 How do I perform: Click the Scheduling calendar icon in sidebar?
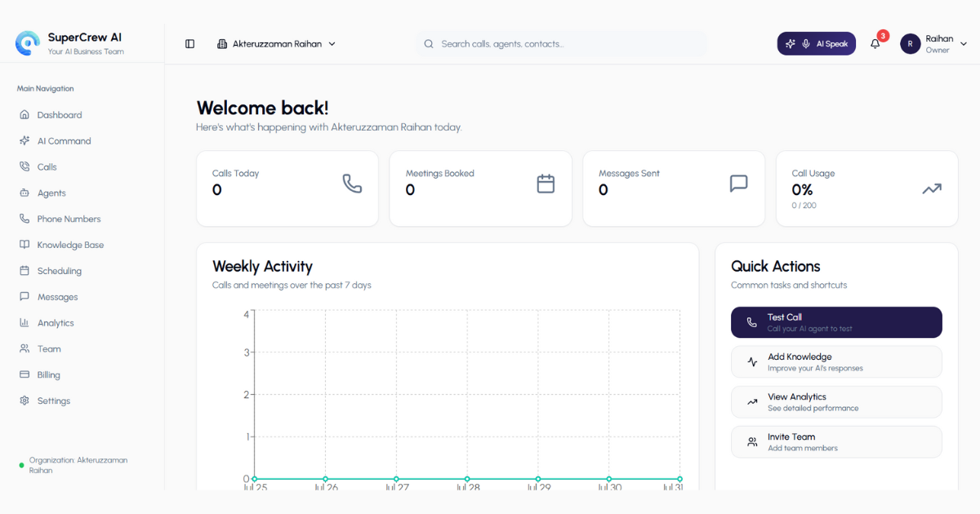[24, 271]
